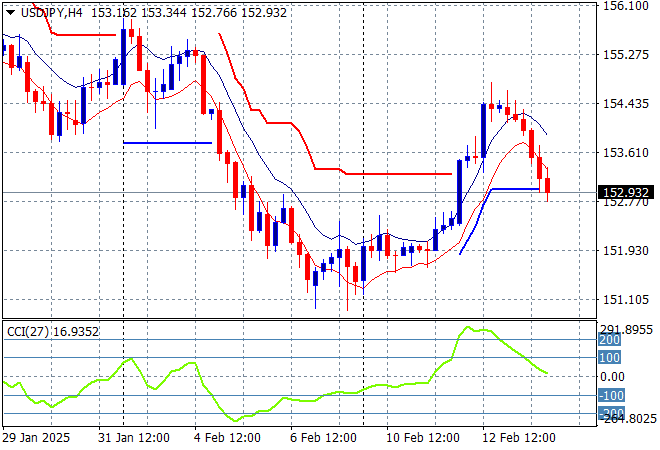Click the 31 Jan 12:00 time label
The width and height of the screenshot is (660, 450).
(134, 438)
